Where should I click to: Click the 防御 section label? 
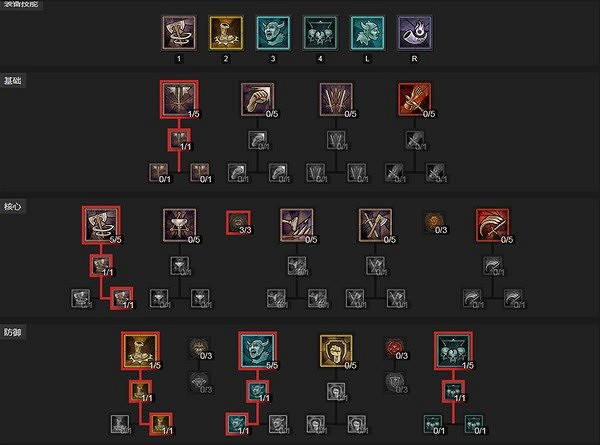click(x=13, y=332)
